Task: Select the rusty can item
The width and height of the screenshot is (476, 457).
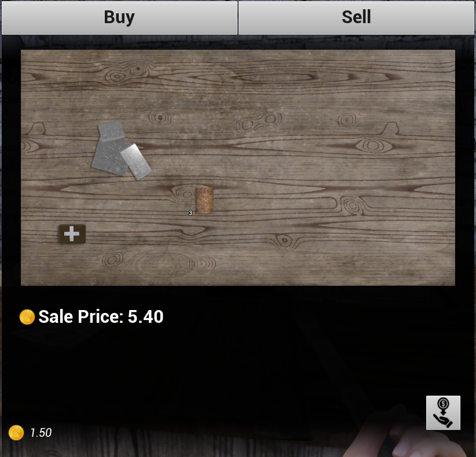Action: [204, 200]
